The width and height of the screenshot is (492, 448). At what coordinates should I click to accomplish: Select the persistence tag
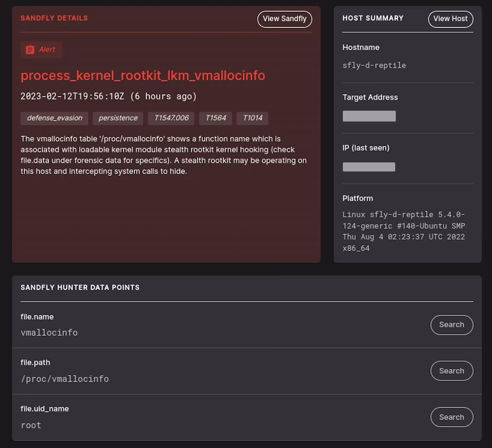click(x=118, y=118)
